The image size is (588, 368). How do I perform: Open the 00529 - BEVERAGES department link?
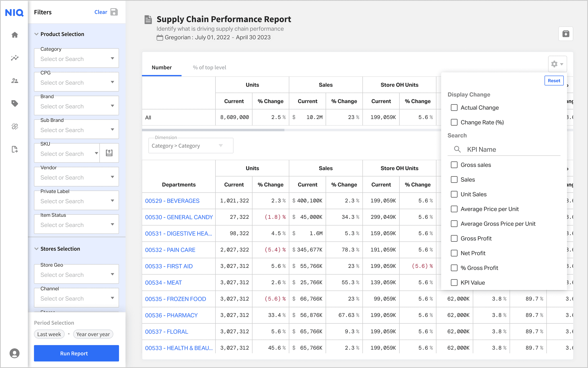coord(172,200)
